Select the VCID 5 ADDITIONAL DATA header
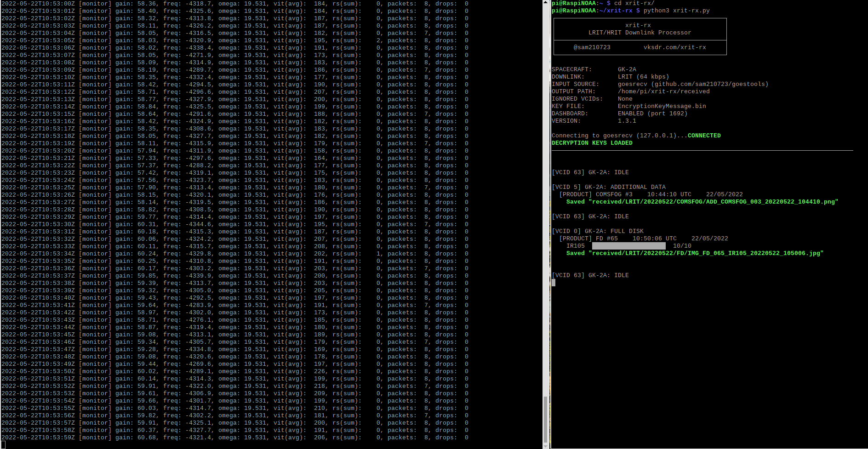This screenshot has width=868, height=449. pyautogui.click(x=609, y=187)
